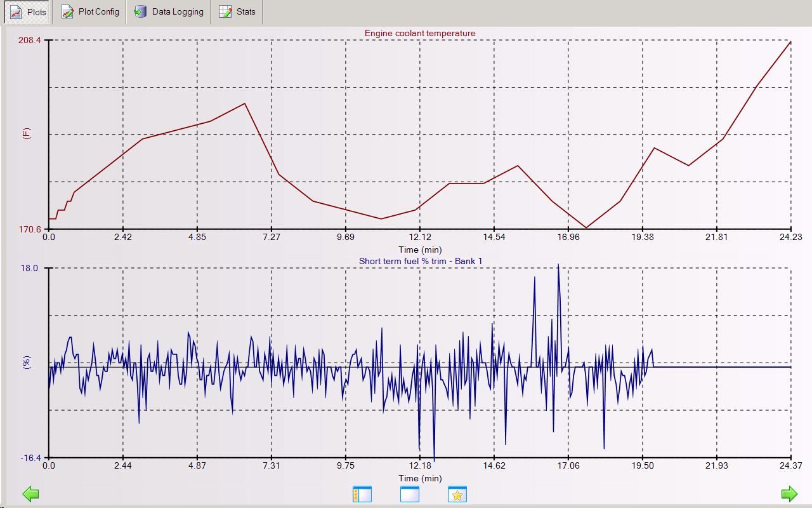
Task: Click the blank window layout icon
Action: click(x=410, y=494)
